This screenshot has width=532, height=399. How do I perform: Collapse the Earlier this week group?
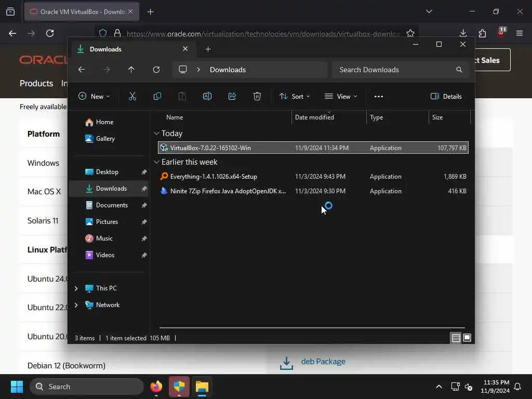pos(156,162)
